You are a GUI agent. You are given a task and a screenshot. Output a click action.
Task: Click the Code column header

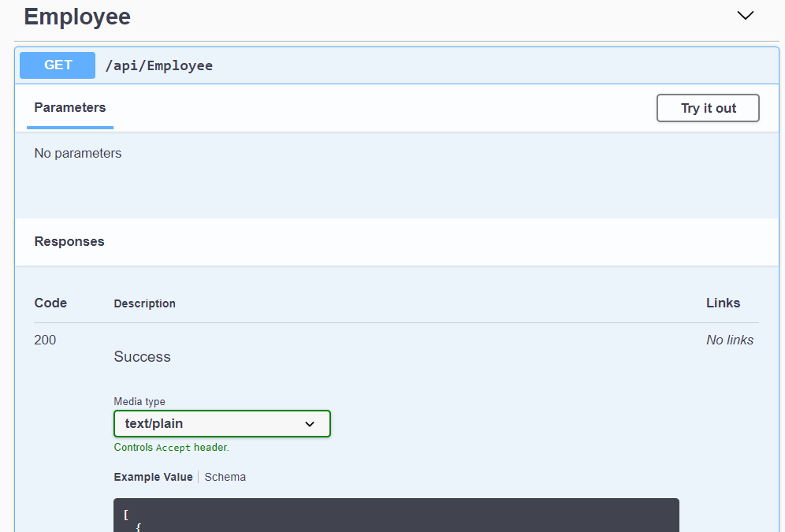pos(50,303)
